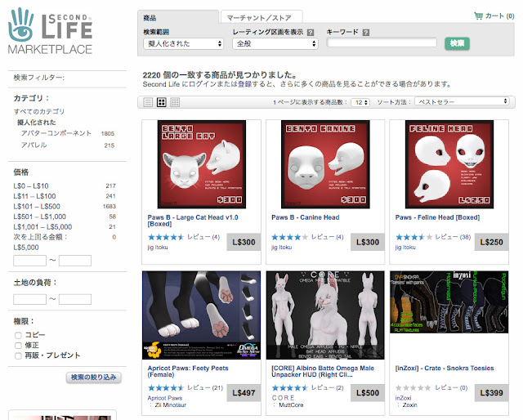523x420 pixels.
Task: Click L$399 price button on Snokra Toesies
Action: tap(492, 393)
